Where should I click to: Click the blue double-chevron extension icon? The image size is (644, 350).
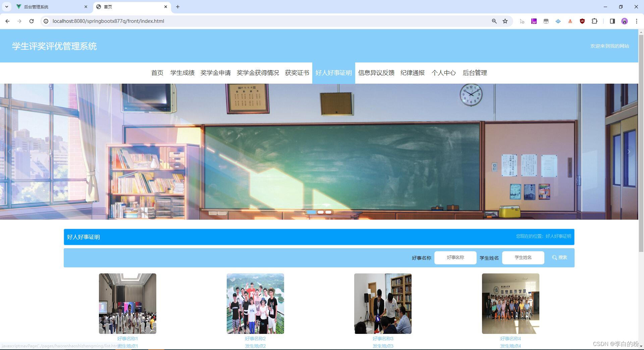click(x=558, y=21)
